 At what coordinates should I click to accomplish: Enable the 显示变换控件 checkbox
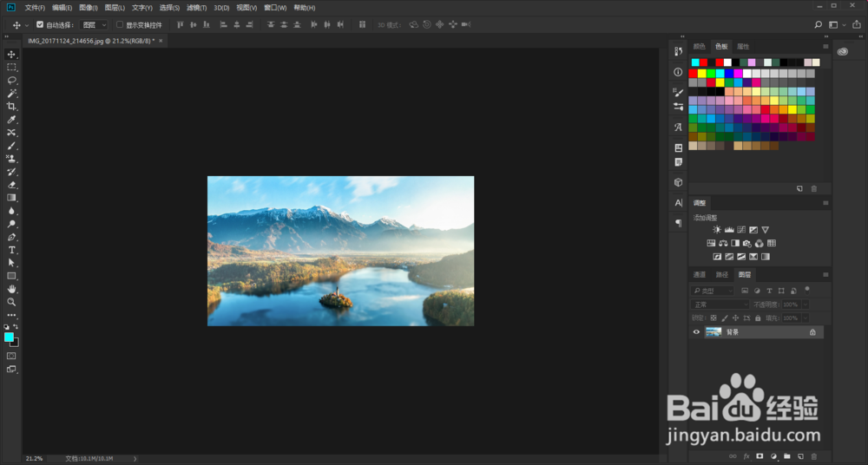(x=120, y=24)
